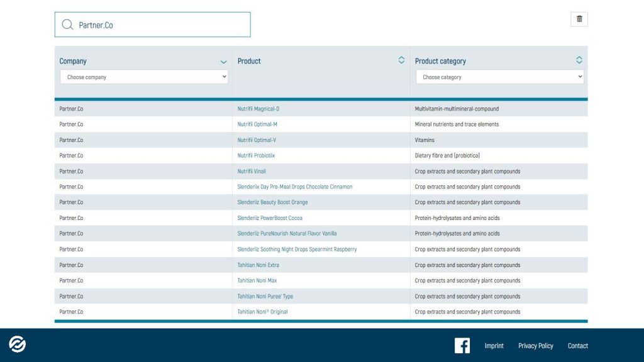This screenshot has width=644, height=362.
Task: Click the site logo in the footer
Action: click(18, 344)
